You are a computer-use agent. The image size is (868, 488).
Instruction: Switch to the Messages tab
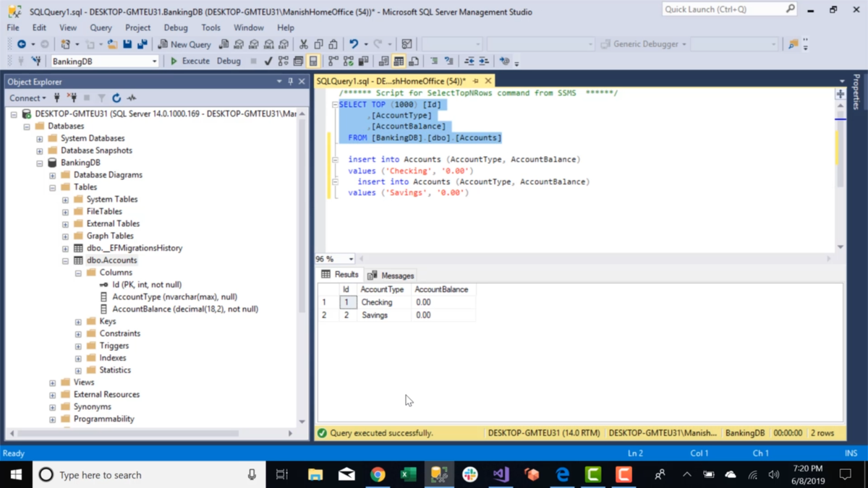click(x=391, y=275)
